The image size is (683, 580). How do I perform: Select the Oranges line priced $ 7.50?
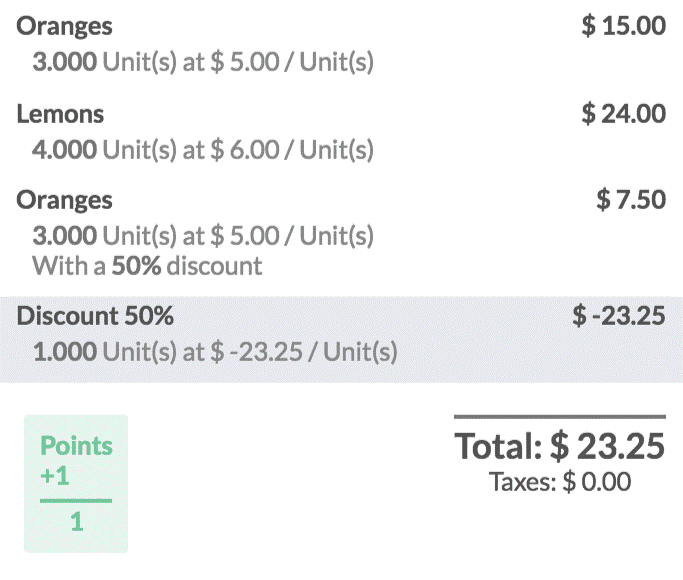[x=65, y=201]
